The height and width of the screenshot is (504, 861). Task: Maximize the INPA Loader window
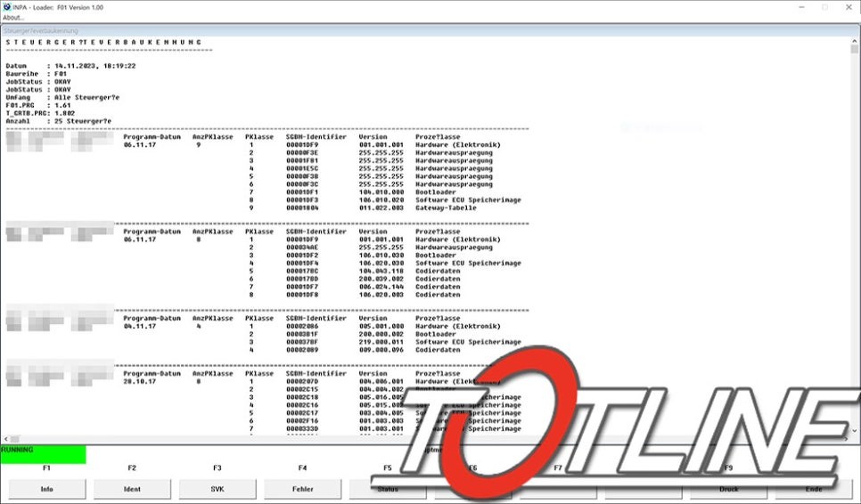824,7
